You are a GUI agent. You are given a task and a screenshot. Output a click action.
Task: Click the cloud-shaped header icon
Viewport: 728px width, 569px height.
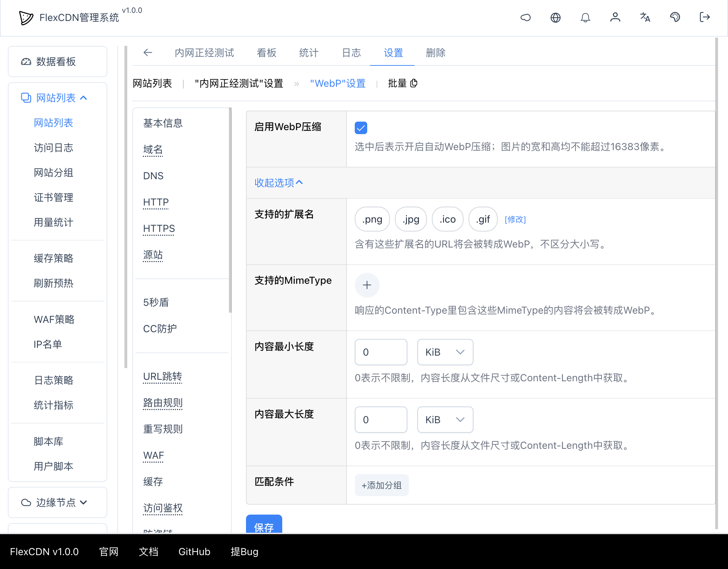click(x=525, y=17)
